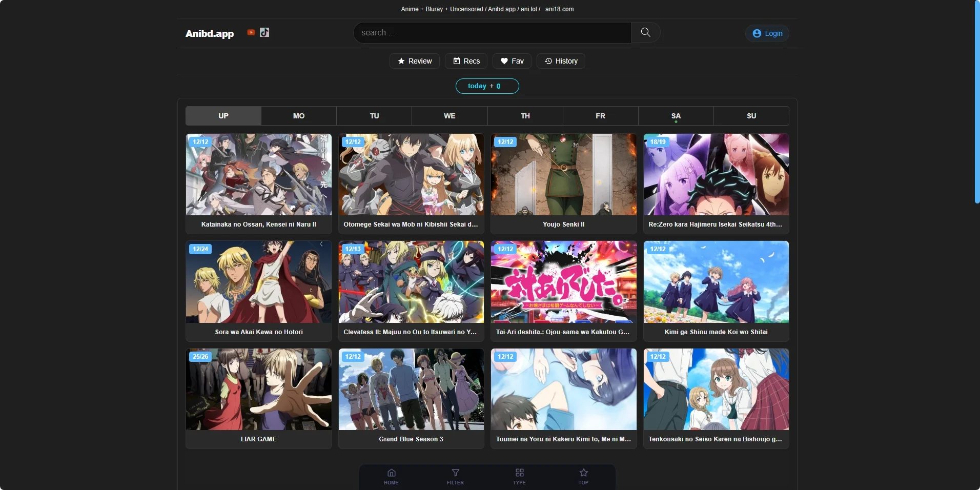Focus the search input field
Screen dimensions: 980x490
tap(492, 32)
